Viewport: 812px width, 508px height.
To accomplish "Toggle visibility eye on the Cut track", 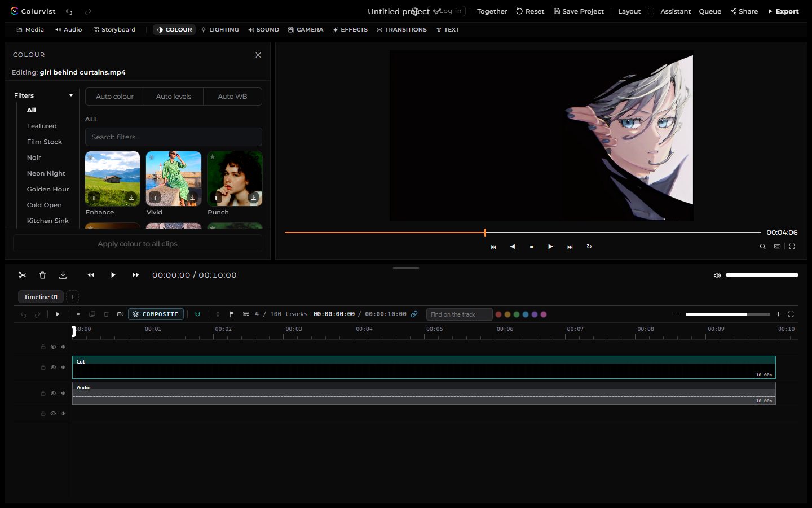I will tap(53, 367).
